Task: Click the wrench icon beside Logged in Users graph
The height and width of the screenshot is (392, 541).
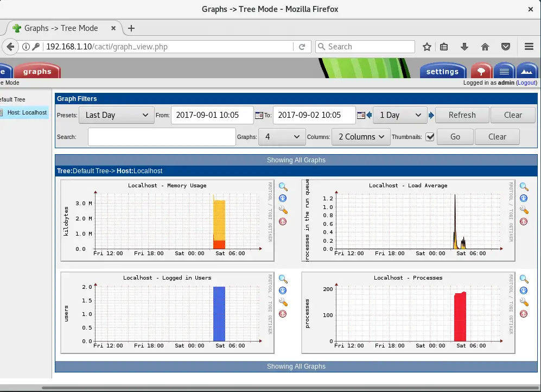Action: point(283,302)
